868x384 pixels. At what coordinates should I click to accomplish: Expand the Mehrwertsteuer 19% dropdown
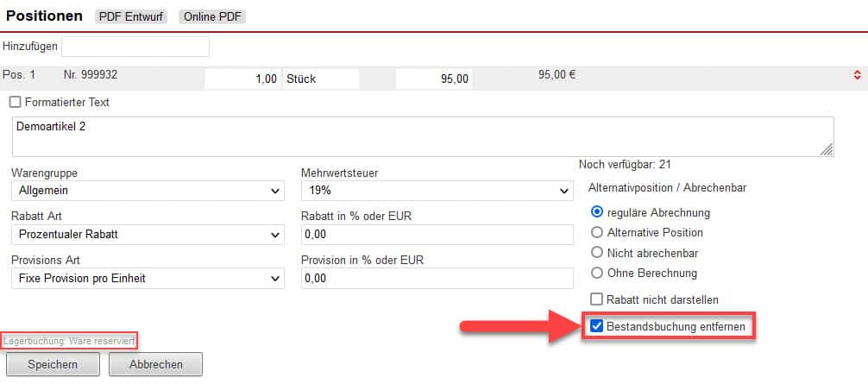pos(437,191)
